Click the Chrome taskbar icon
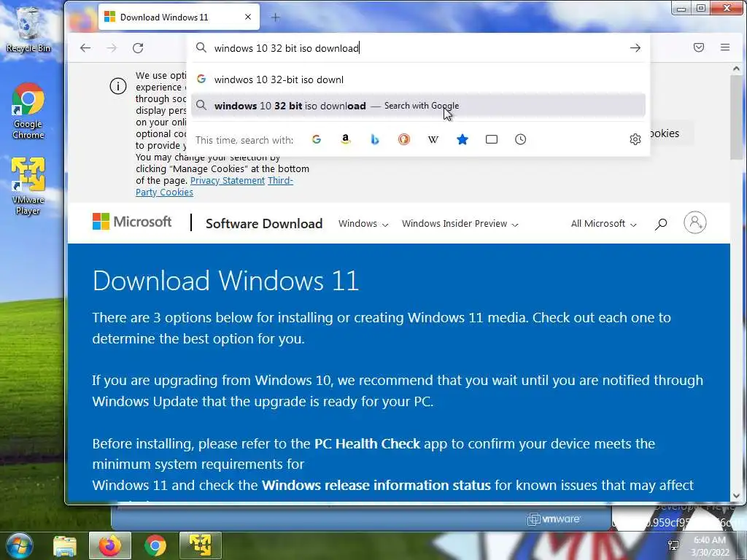This screenshot has width=747, height=560. [155, 545]
